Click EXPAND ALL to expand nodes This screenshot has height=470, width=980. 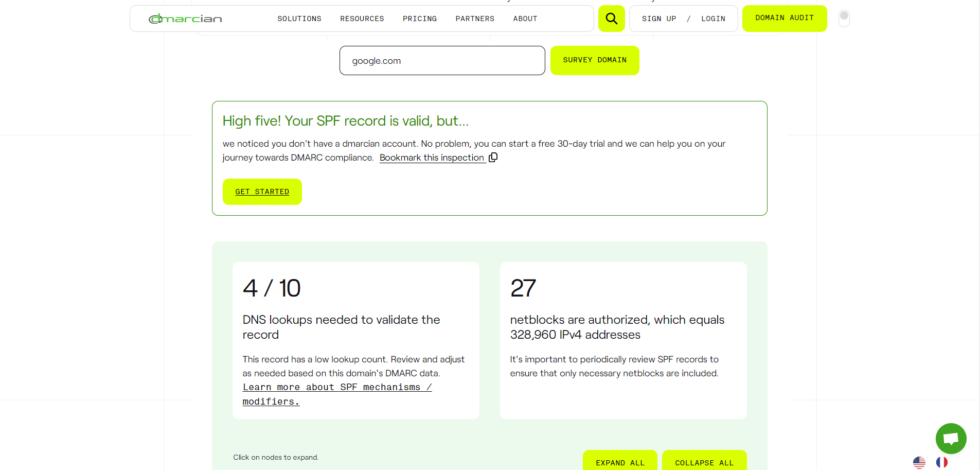tap(619, 463)
